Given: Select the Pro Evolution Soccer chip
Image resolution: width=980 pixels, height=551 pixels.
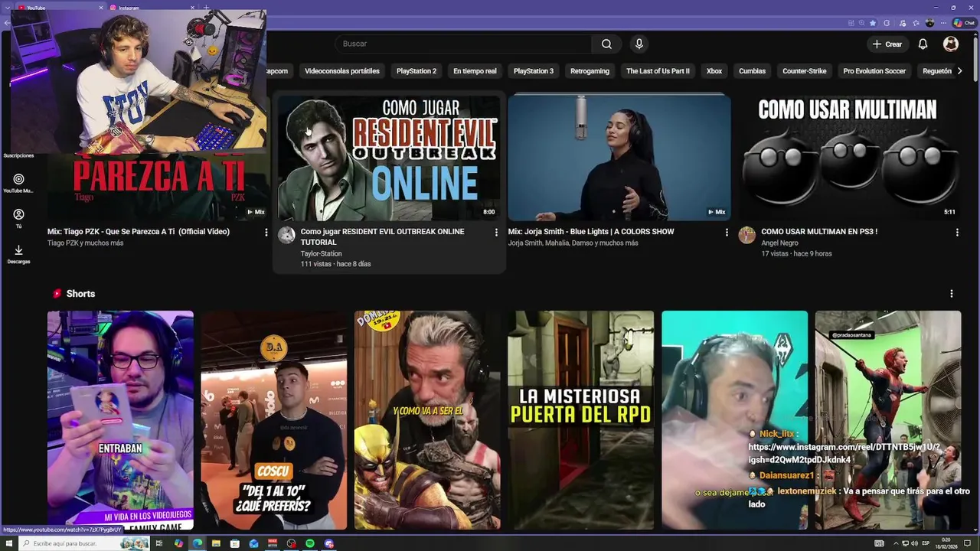Looking at the screenshot, I should 874,71.
